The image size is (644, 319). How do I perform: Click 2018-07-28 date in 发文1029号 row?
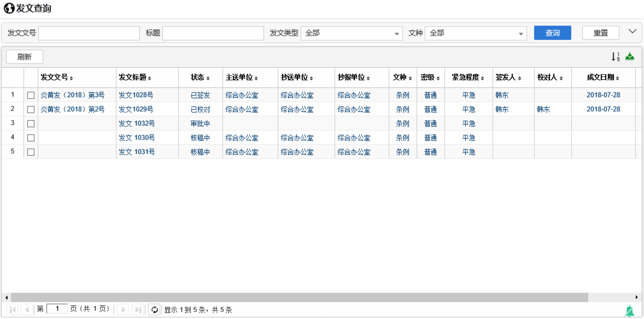click(x=603, y=109)
